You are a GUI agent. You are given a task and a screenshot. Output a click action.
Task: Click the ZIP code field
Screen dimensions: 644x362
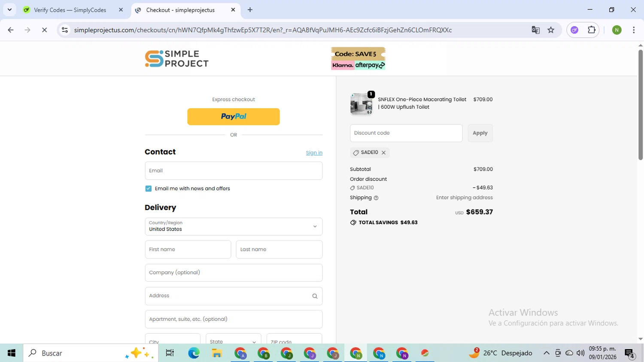[294, 339]
